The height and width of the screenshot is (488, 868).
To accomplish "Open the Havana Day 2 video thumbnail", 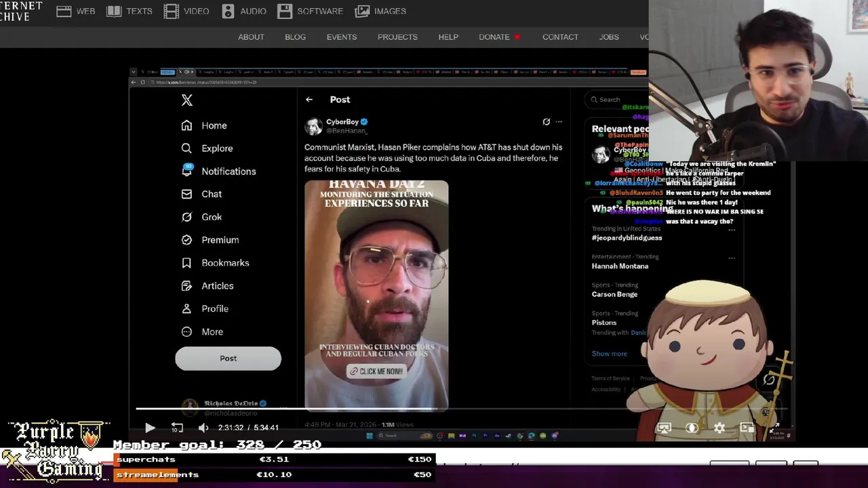I will point(376,296).
